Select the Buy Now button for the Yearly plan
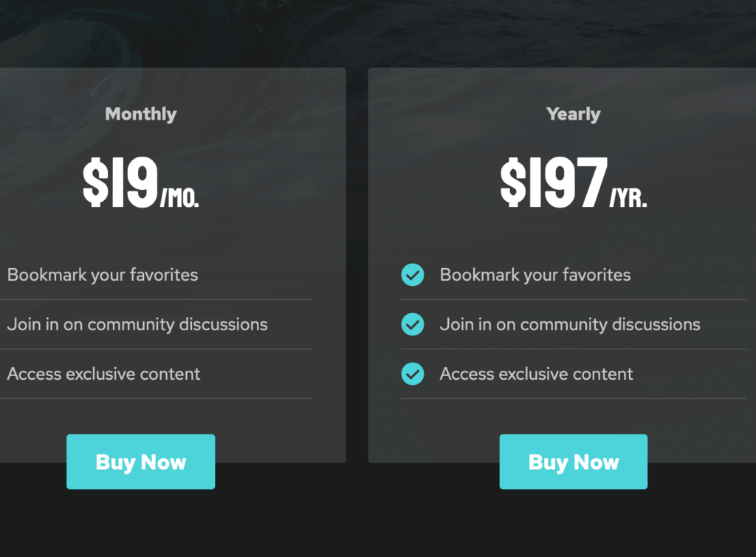The height and width of the screenshot is (557, 756). tap(573, 462)
